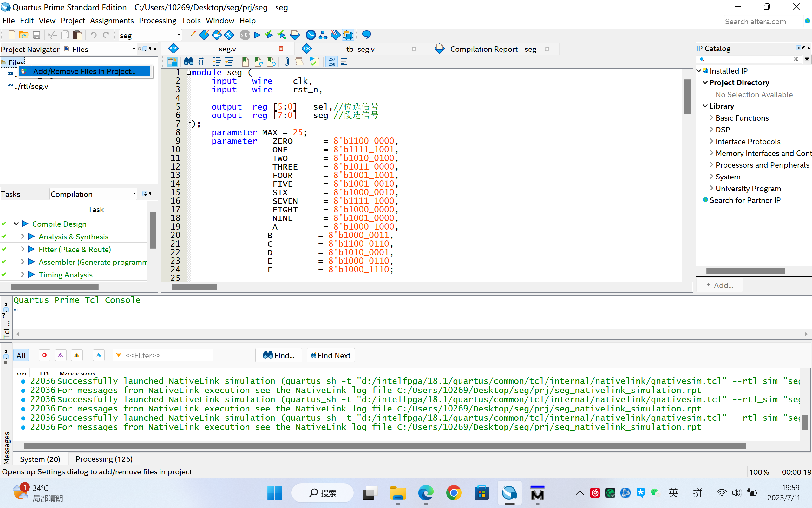Viewport: 812px width, 508px height.
Task: Open the Tools menu
Action: coord(191,21)
